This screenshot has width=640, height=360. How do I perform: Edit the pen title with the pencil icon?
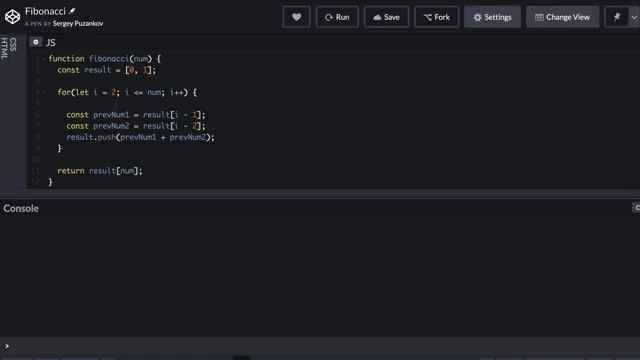click(x=72, y=11)
